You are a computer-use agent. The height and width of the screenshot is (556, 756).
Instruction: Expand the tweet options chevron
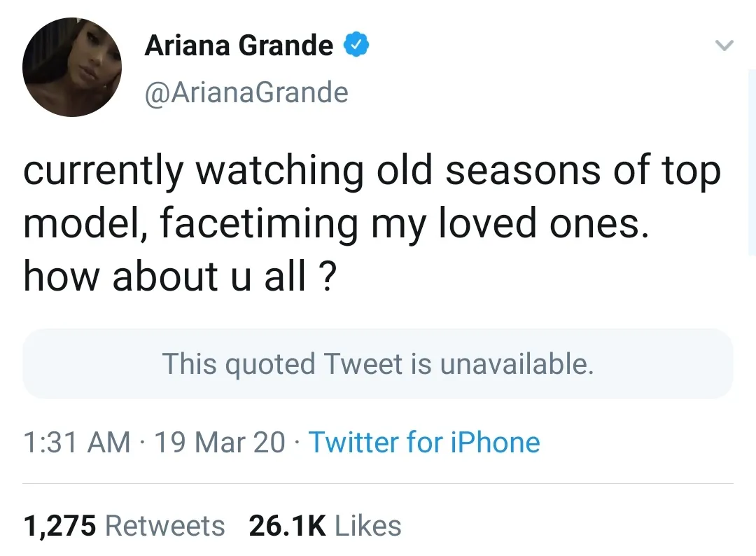(x=724, y=46)
